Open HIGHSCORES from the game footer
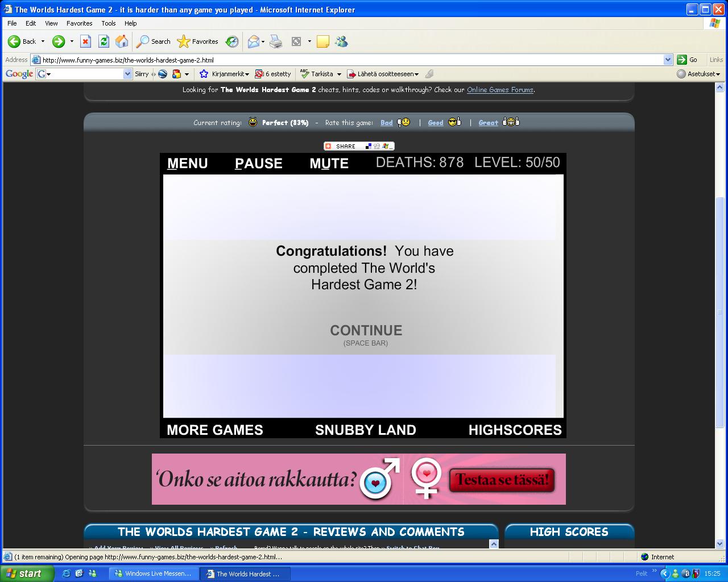The height and width of the screenshot is (582, 728). point(515,430)
